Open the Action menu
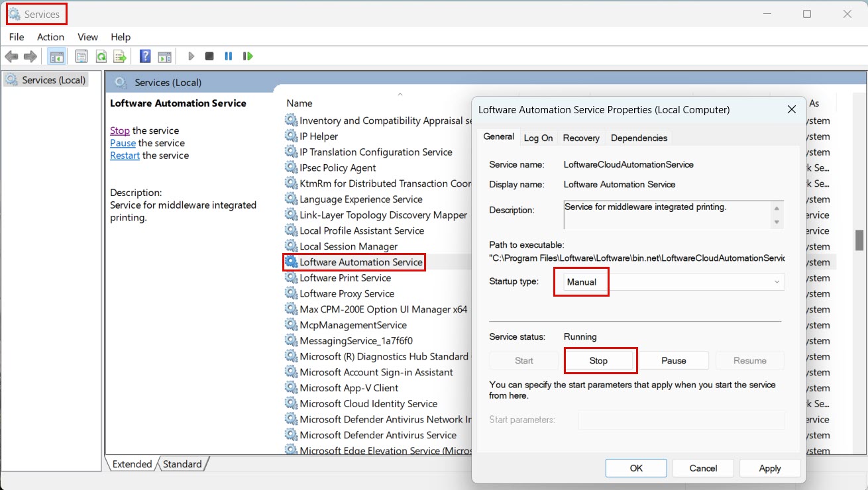This screenshot has height=490, width=868. (x=50, y=37)
